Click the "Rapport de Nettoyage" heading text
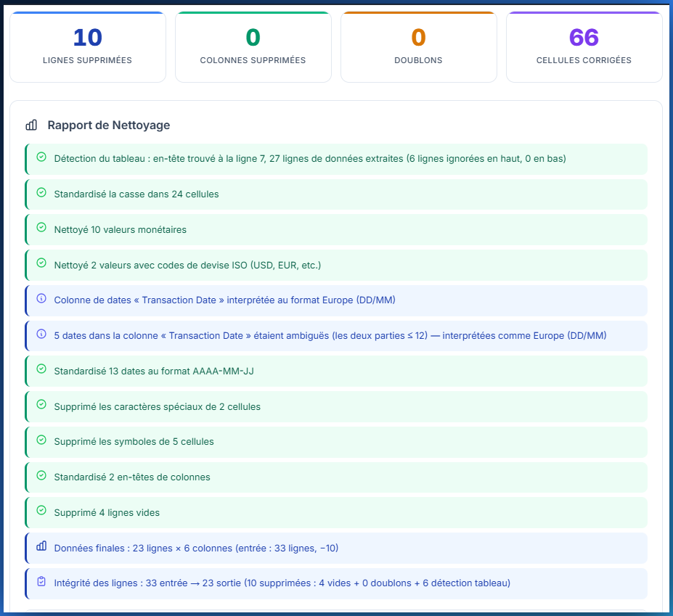The width and height of the screenshot is (673, 616). [x=107, y=125]
